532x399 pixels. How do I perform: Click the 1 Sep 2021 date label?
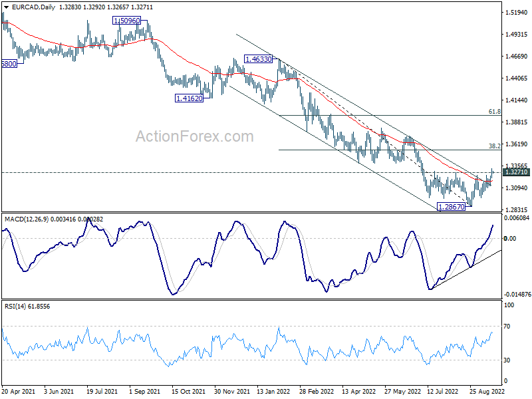pos(145,392)
